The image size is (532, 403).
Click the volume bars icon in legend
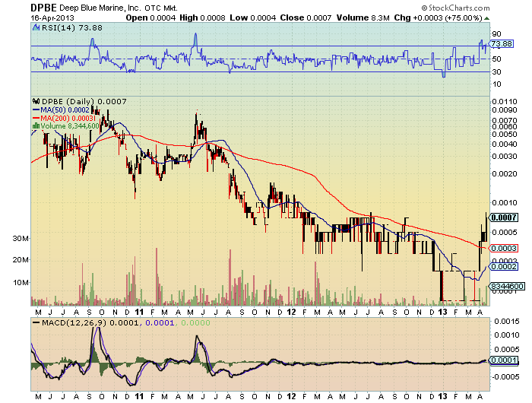coord(36,126)
